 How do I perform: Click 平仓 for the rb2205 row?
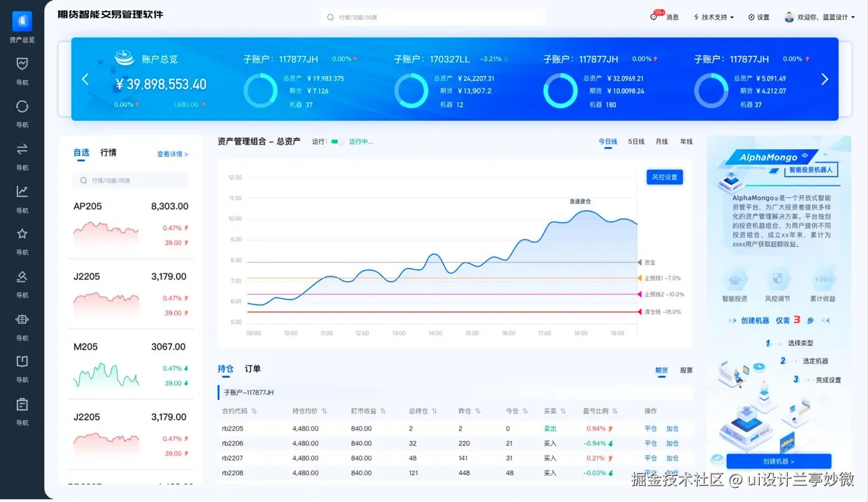(650, 429)
